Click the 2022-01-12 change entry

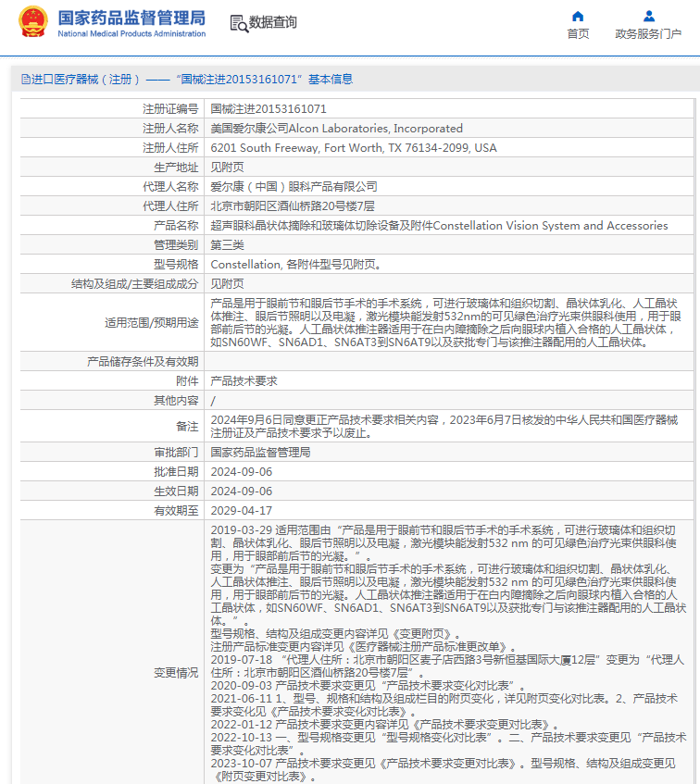pyautogui.click(x=384, y=725)
